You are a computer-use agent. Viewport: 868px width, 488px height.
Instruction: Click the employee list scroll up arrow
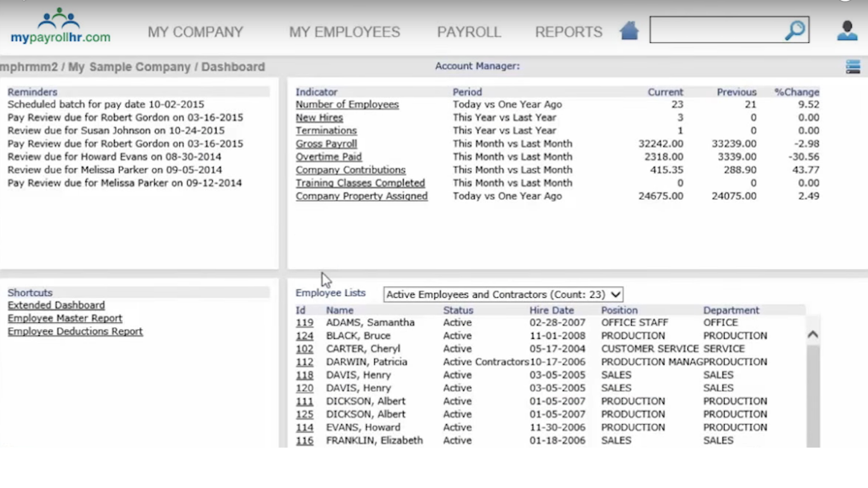813,335
